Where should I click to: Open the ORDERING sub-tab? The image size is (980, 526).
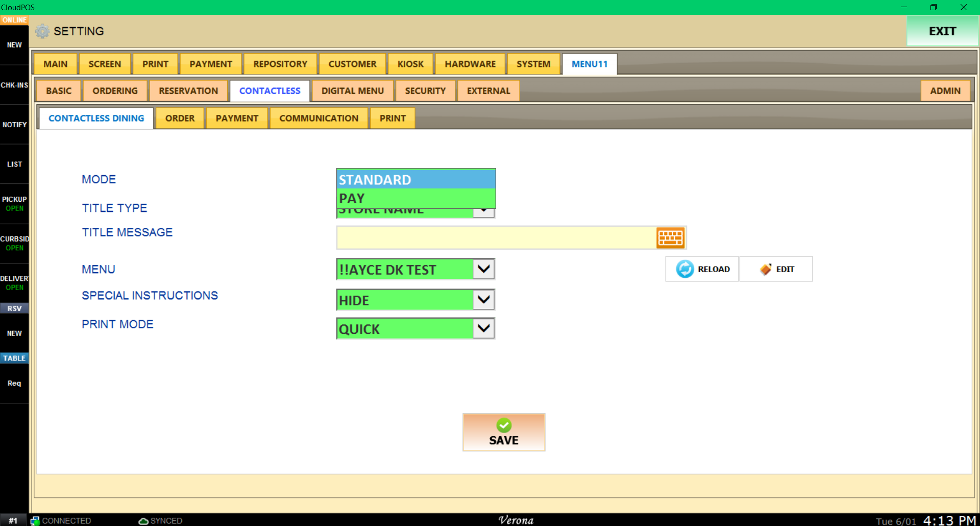[115, 91]
